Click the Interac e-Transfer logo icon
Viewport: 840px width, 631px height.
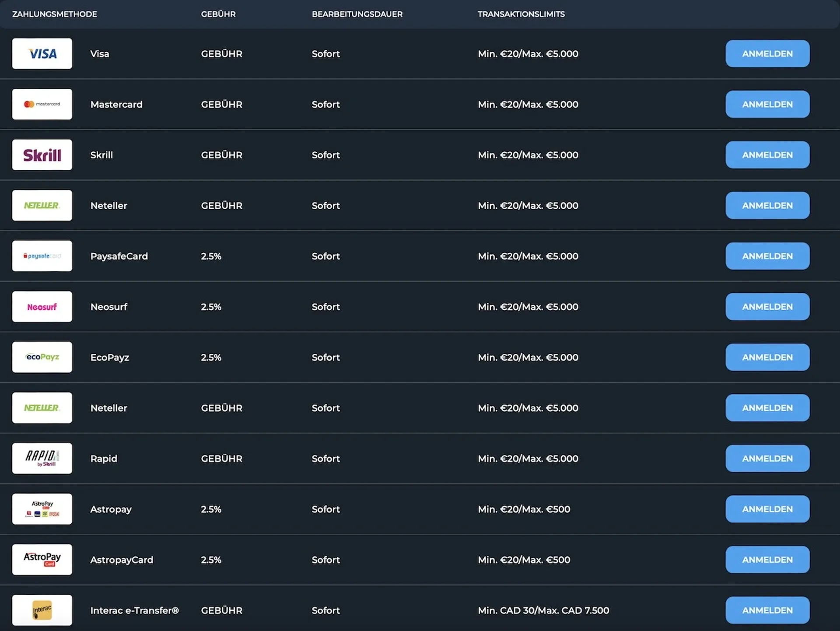[x=42, y=610]
